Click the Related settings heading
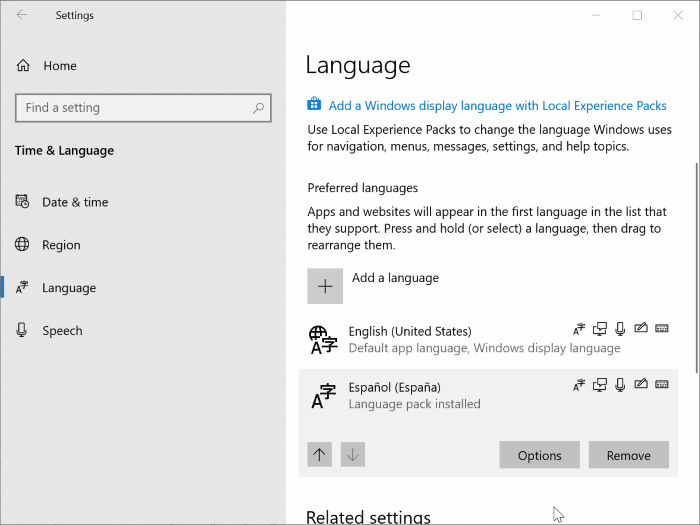This screenshot has width=700, height=525. (368, 517)
